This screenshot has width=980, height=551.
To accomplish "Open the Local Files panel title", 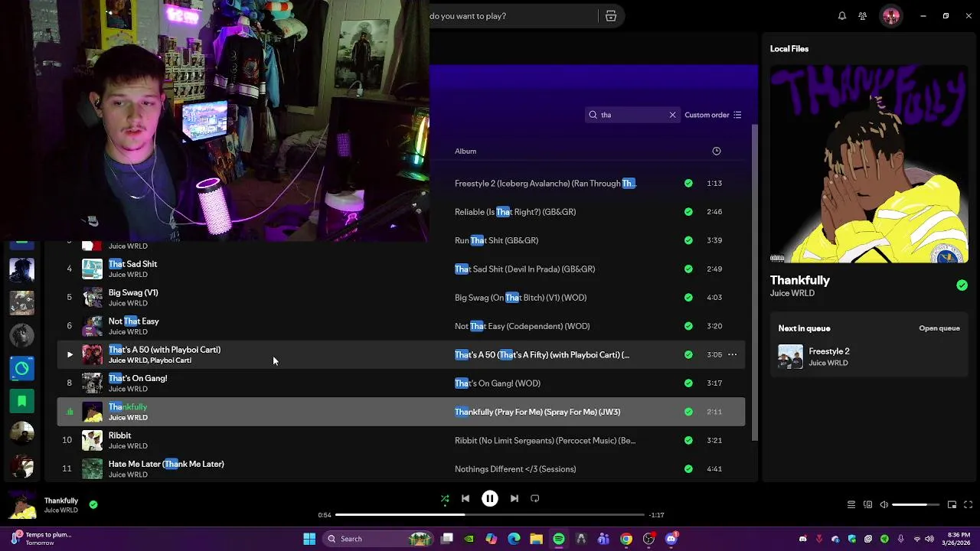I will 789,49.
